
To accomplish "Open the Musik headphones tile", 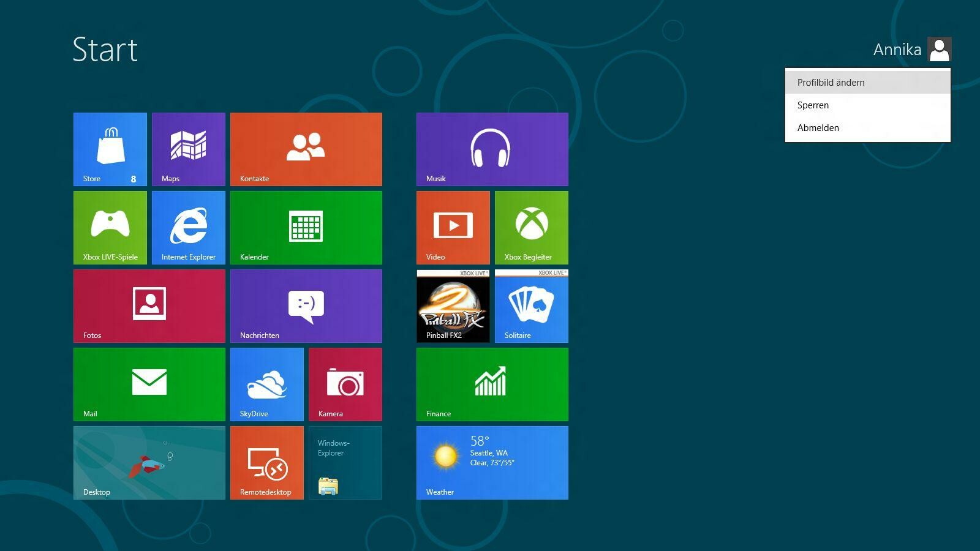I will coord(492,149).
